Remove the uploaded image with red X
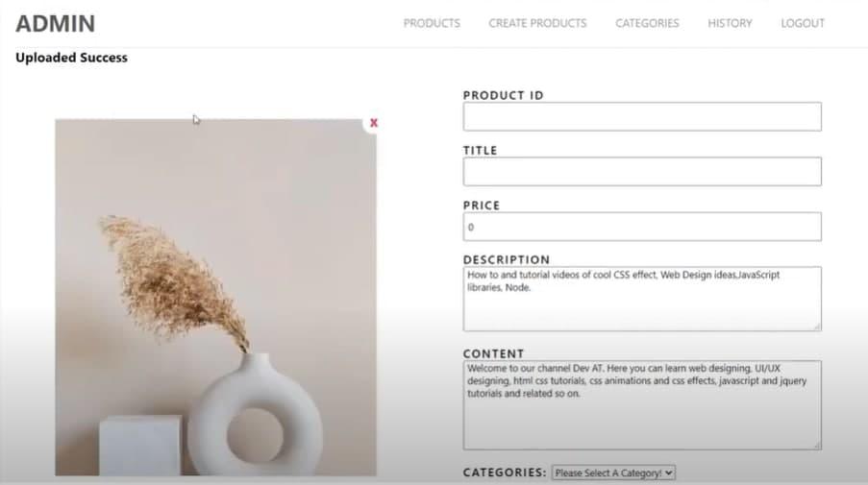The width and height of the screenshot is (868, 485). (x=374, y=123)
